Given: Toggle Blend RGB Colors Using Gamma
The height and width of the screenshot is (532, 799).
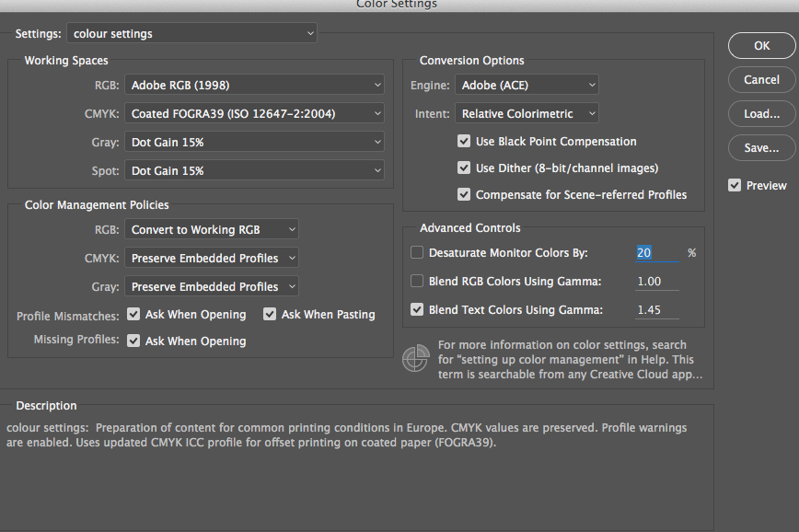Looking at the screenshot, I should (417, 281).
